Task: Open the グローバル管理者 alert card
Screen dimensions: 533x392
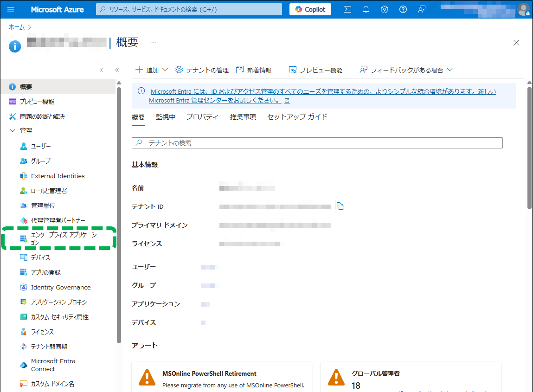Action: (411, 377)
